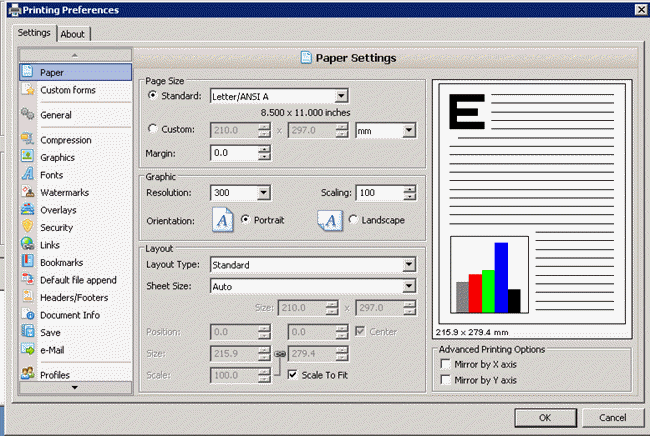Click the e-Mail envelope icon
The image size is (650, 436).
pos(27,349)
